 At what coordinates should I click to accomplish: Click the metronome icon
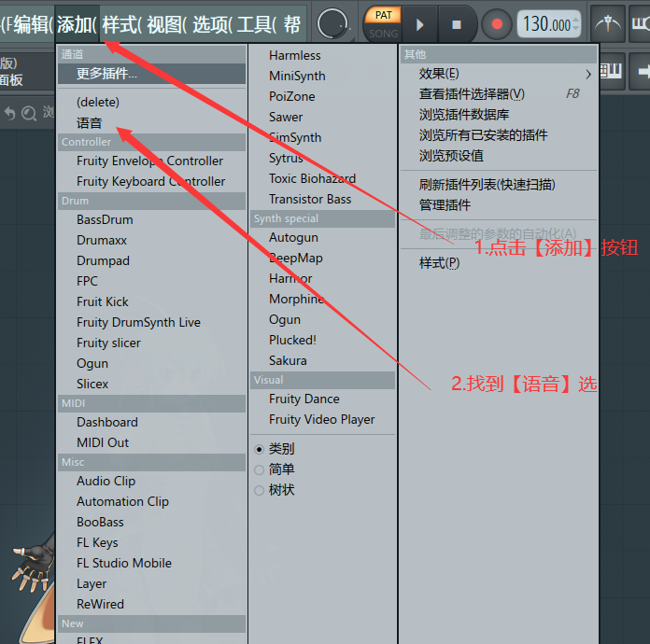pyautogui.click(x=607, y=24)
